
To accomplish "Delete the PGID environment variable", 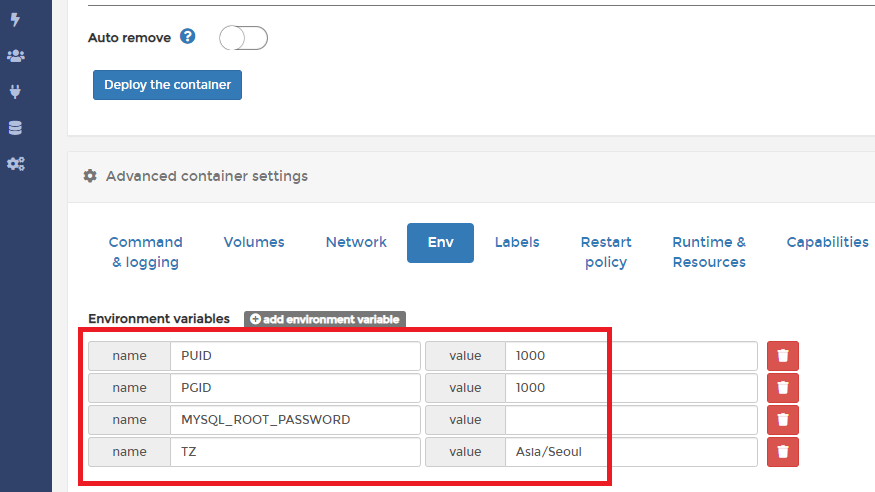I will coord(782,388).
